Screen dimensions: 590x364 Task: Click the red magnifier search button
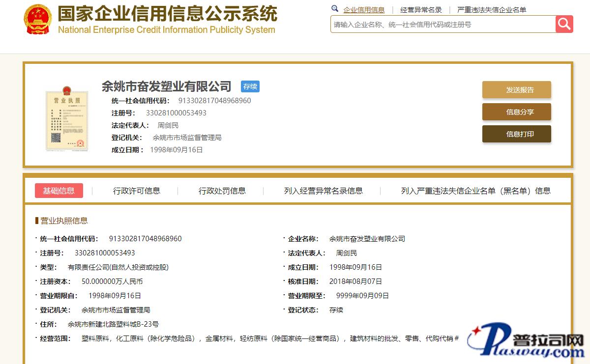[x=564, y=24]
